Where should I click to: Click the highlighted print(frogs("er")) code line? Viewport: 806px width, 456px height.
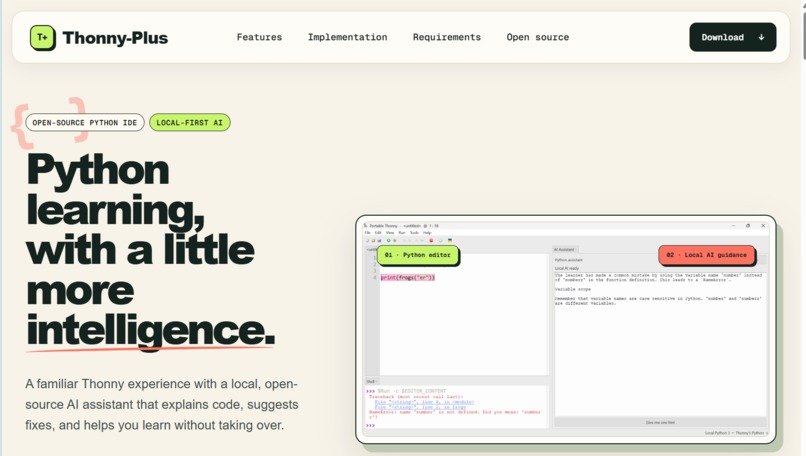click(x=408, y=278)
